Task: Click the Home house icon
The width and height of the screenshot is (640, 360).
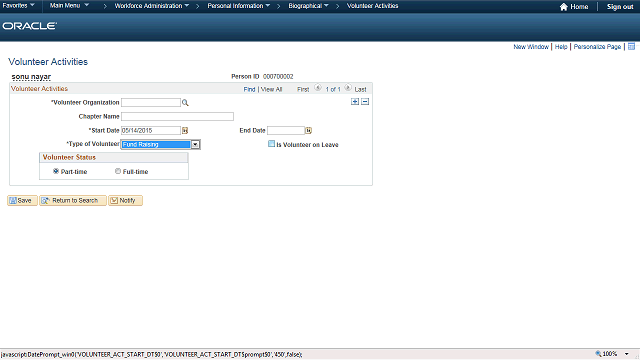Action: (x=564, y=7)
